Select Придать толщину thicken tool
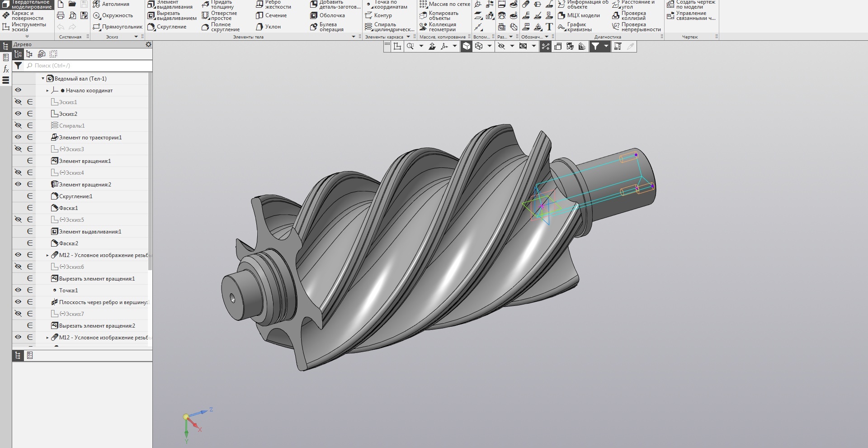Screen dimensions: 868x448 pyautogui.click(x=218, y=5)
